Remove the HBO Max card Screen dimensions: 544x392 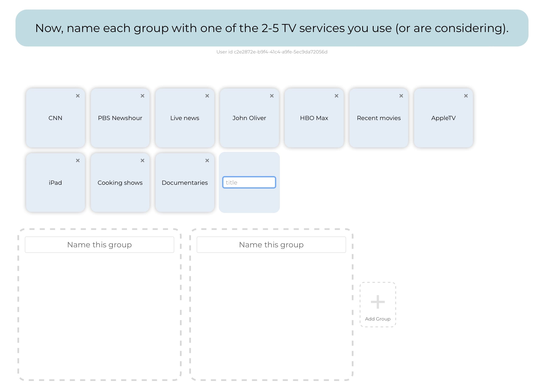[336, 96]
